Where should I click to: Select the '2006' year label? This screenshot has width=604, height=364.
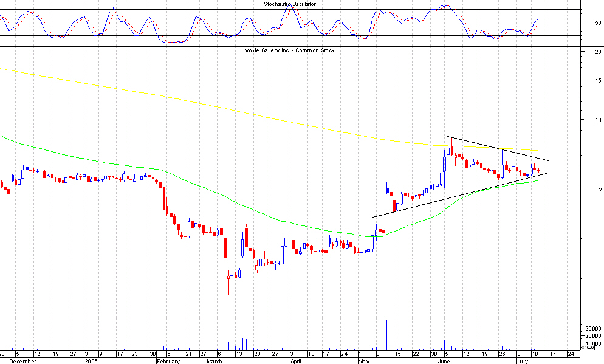pos(91,362)
